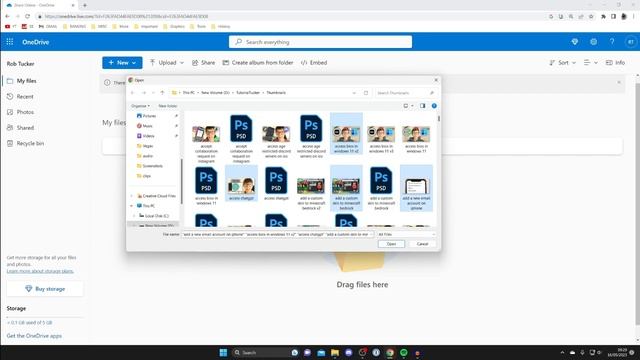Click refresh button next to address path
Screen dimensions: 640x360
click(x=366, y=93)
